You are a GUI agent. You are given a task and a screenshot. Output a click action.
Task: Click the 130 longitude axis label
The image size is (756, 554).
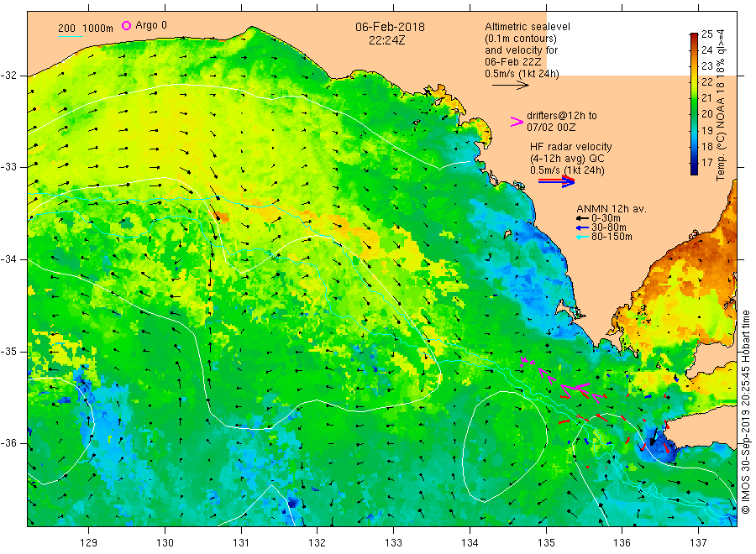coord(165,543)
